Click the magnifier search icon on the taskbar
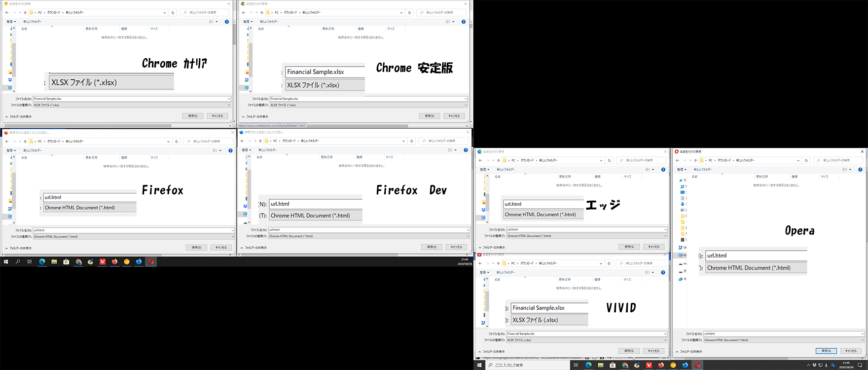This screenshot has height=370, width=868. tap(18, 262)
